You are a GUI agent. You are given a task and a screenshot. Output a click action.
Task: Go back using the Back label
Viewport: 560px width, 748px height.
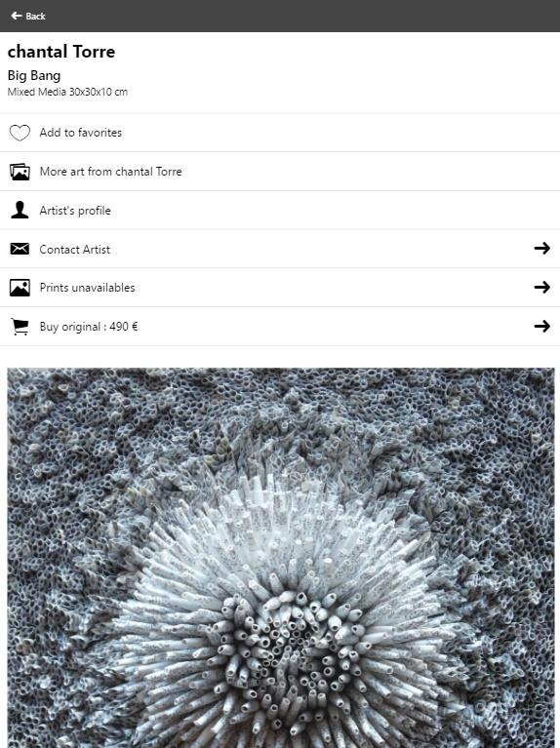tap(35, 17)
